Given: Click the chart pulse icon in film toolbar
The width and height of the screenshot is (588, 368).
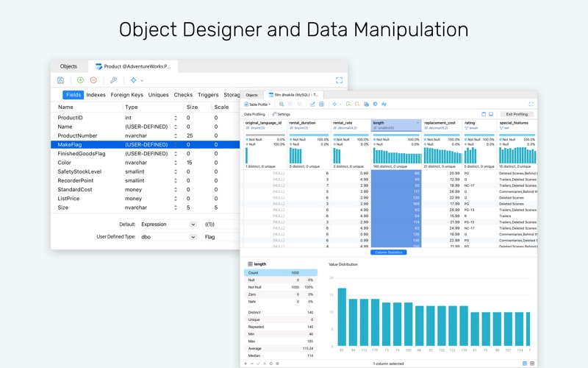Looking at the screenshot, I should coord(384,104).
